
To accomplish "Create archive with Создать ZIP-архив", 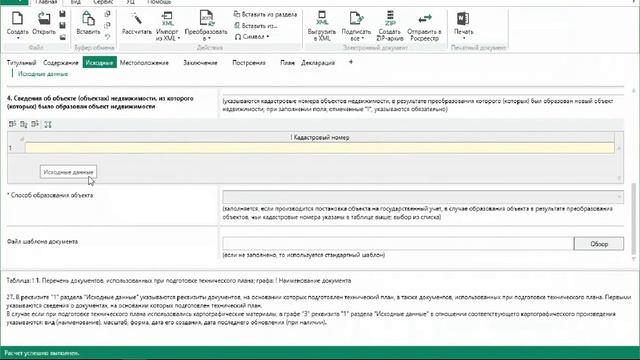I will coord(390,25).
